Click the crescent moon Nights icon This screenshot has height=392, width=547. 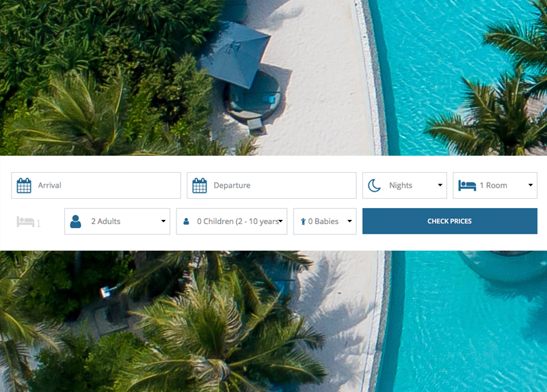[374, 186]
